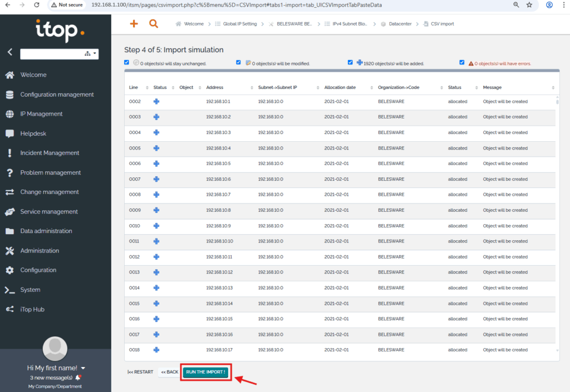Reload the page with browser refresh icon
Viewport: 570px width, 392px height.
36,4
